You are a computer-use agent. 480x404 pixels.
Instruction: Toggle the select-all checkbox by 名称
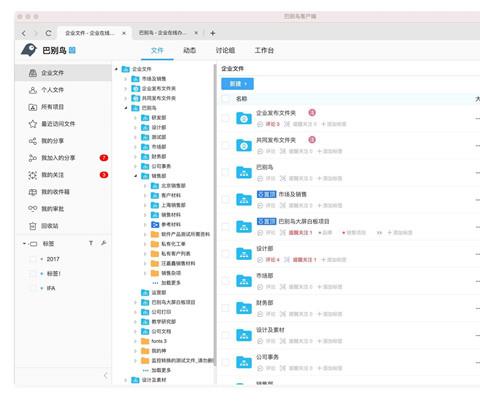(226, 98)
